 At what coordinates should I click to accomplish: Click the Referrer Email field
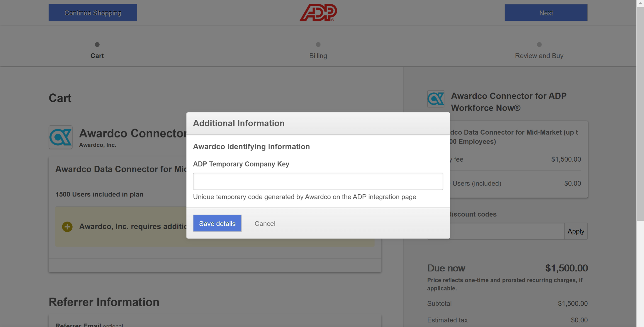click(x=214, y=325)
